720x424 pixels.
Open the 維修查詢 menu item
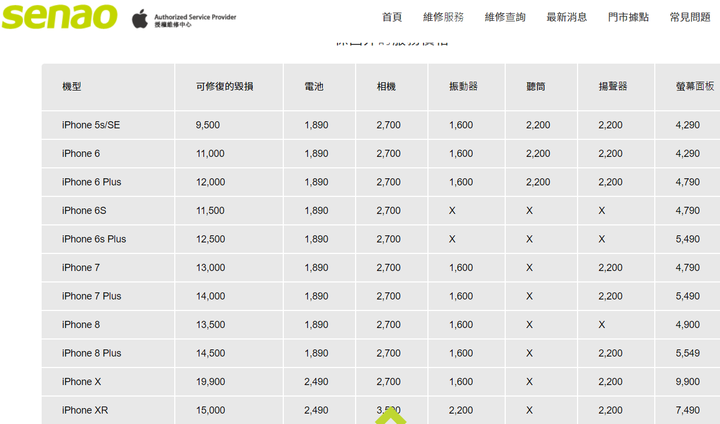click(505, 17)
